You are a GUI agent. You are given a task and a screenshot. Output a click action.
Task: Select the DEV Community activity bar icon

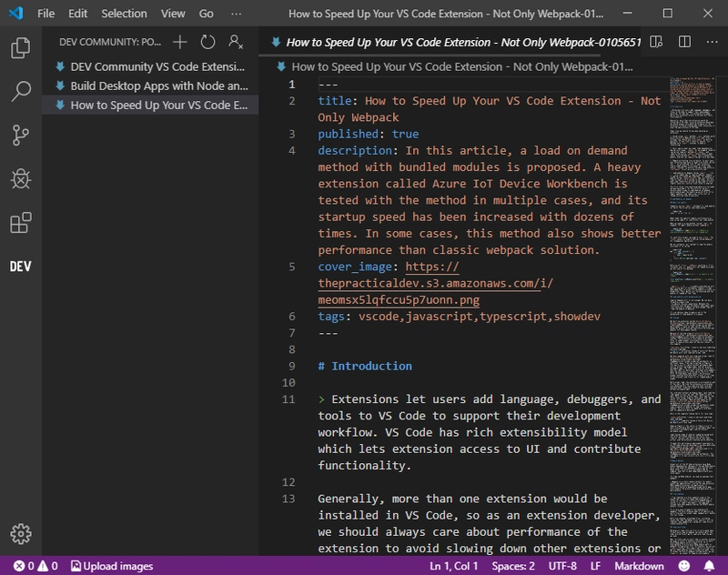20,267
